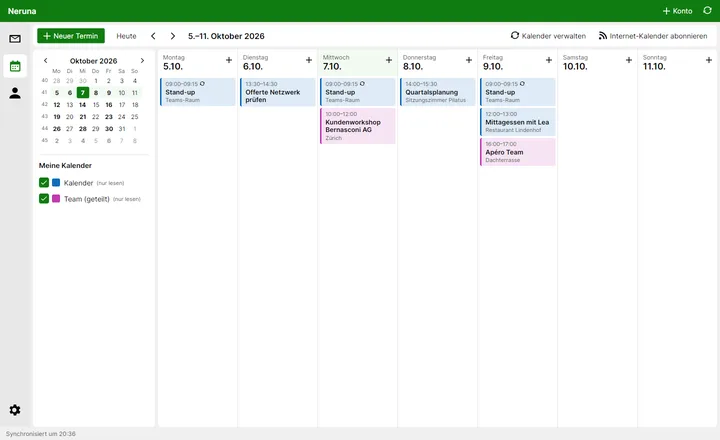
Task: Click + Konto in top bar
Action: coord(677,11)
